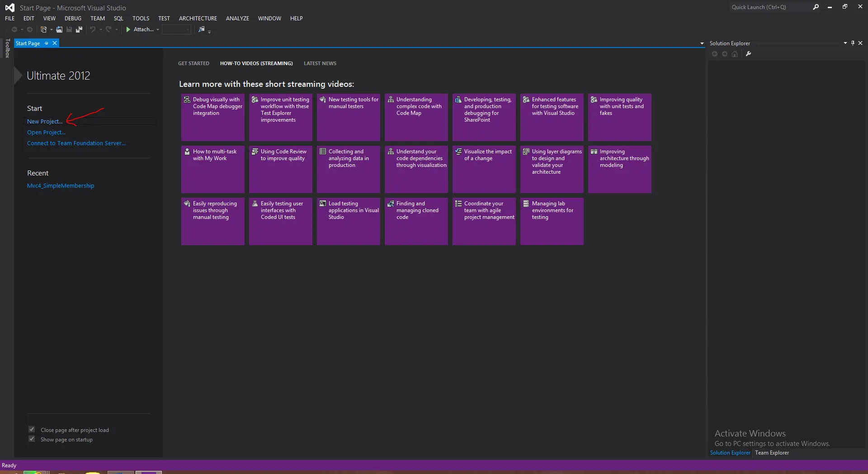Open the ANALYZE menu

pyautogui.click(x=237, y=19)
